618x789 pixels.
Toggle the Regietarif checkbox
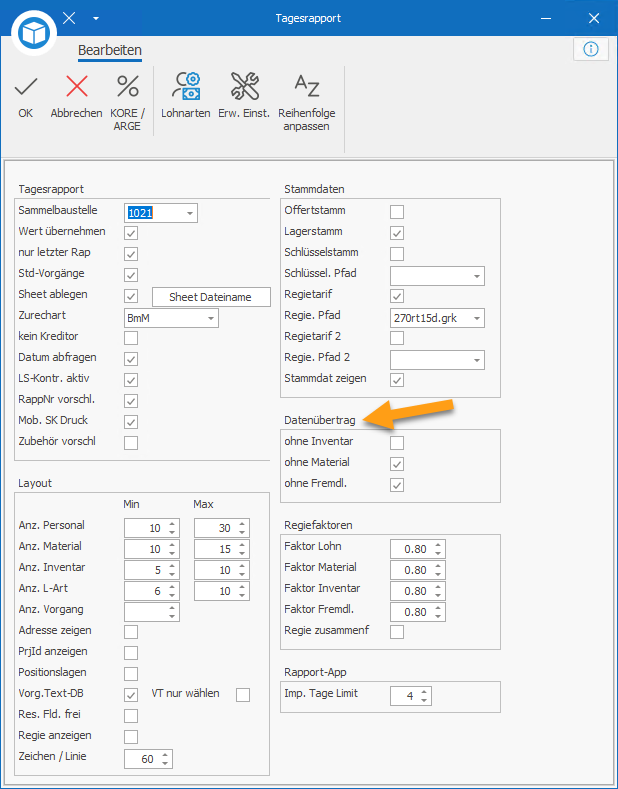pos(397,296)
